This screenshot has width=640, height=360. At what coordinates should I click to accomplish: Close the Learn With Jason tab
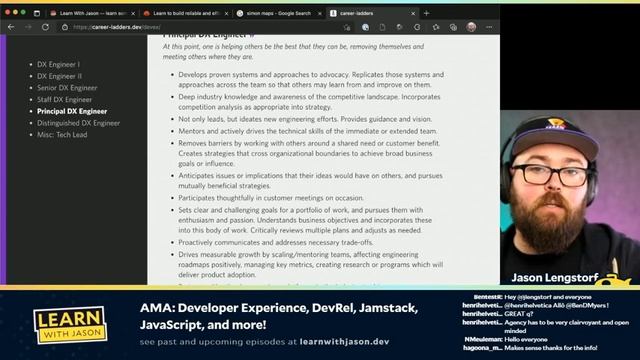click(133, 13)
